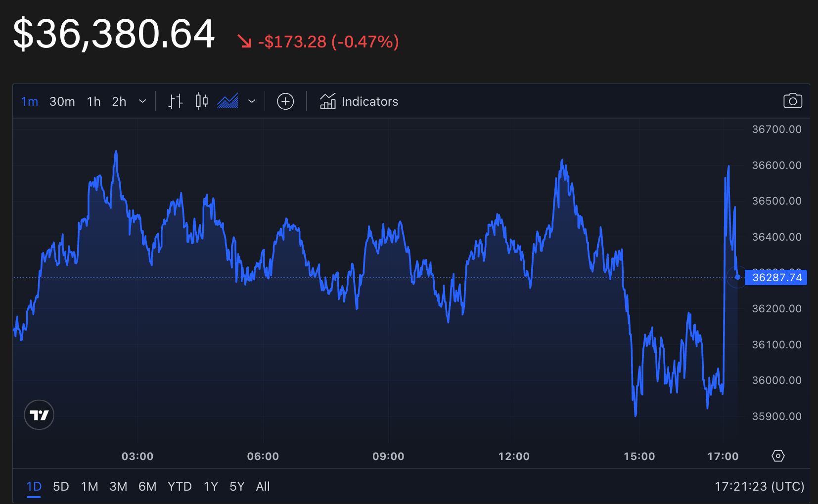
Task: Click the add comparison plus icon
Action: (285, 101)
